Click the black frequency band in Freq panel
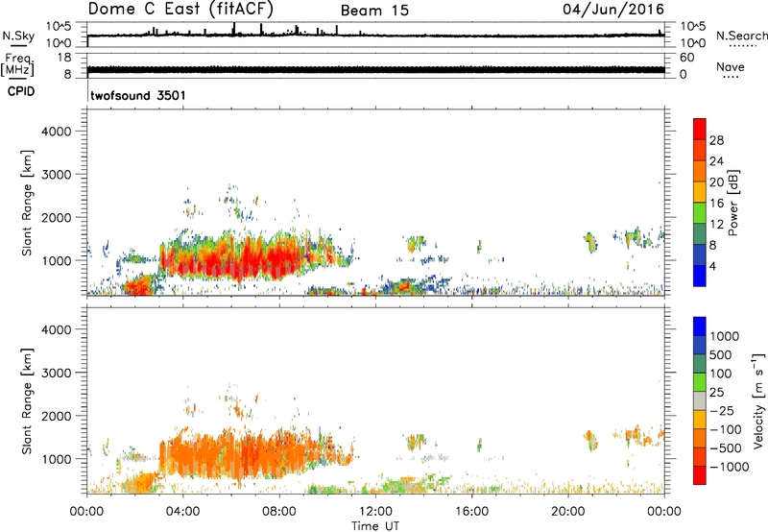The height and width of the screenshot is (532, 768). click(x=375, y=69)
